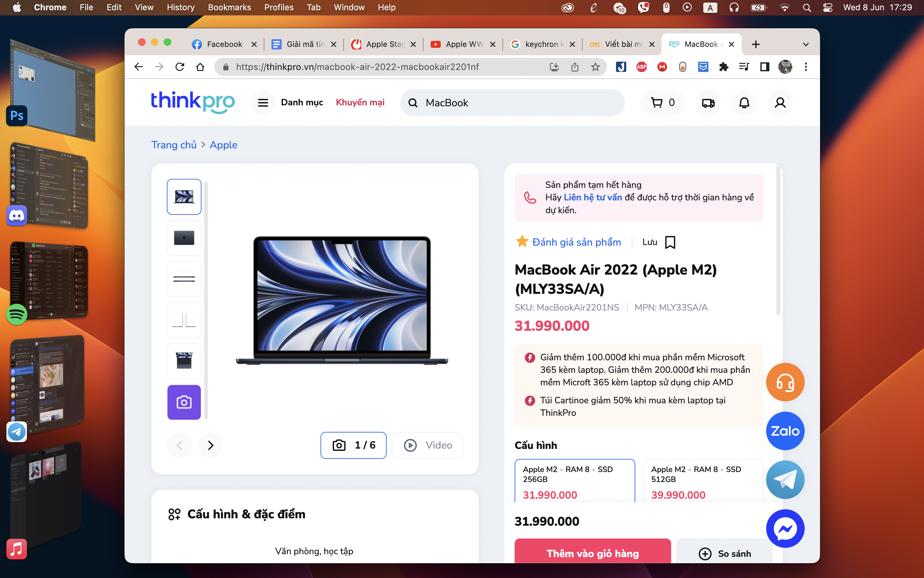The width and height of the screenshot is (924, 578).
Task: Open the Messenger floating chat button
Action: tap(785, 529)
